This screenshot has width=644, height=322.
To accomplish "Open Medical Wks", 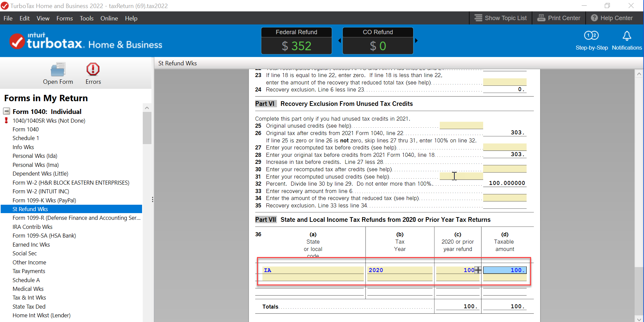I will pos(28,289).
